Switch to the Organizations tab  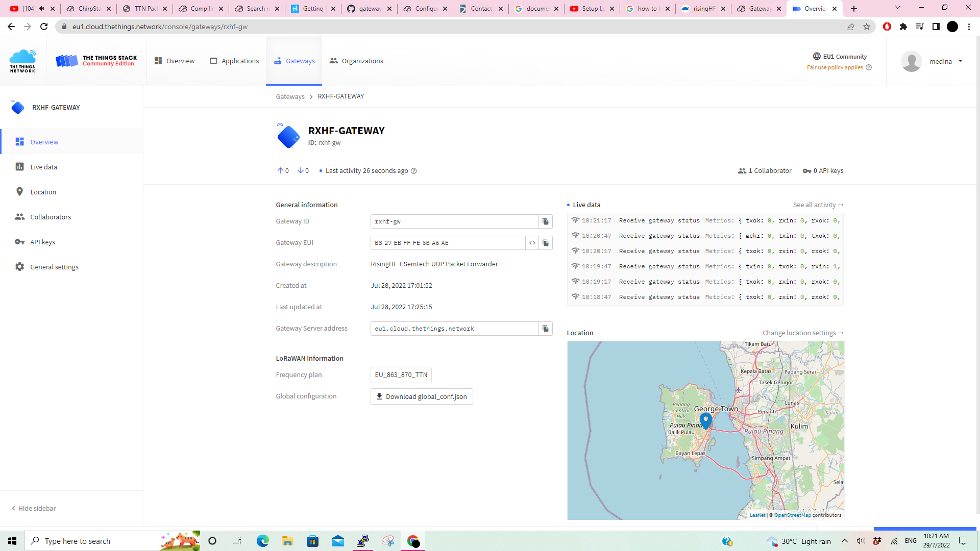point(356,61)
